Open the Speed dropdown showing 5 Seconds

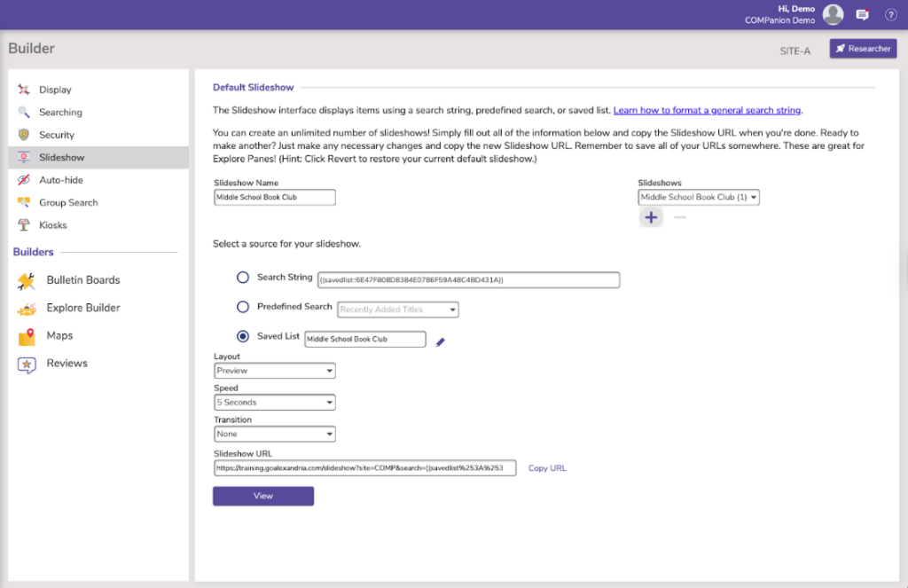point(275,403)
